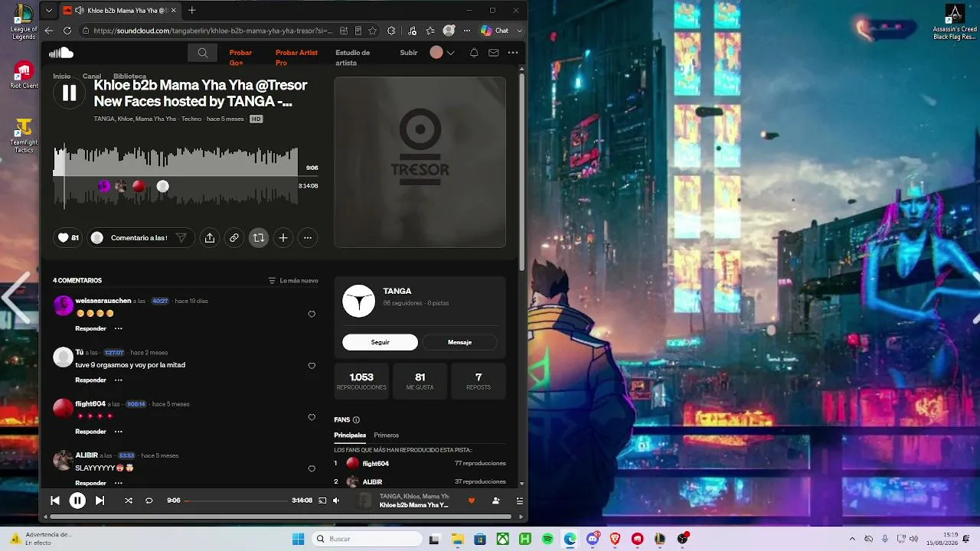Image resolution: width=980 pixels, height=551 pixels.
Task: Open Estudio de artista
Action: tap(352, 57)
